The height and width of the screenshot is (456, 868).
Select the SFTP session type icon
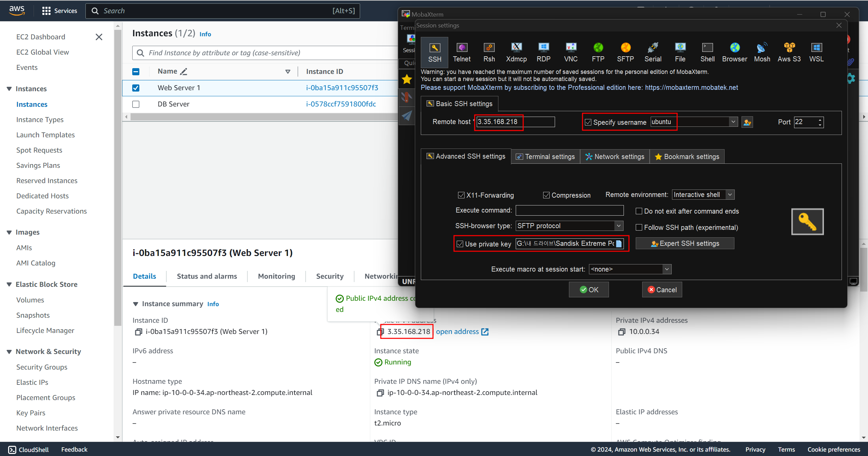coord(626,52)
